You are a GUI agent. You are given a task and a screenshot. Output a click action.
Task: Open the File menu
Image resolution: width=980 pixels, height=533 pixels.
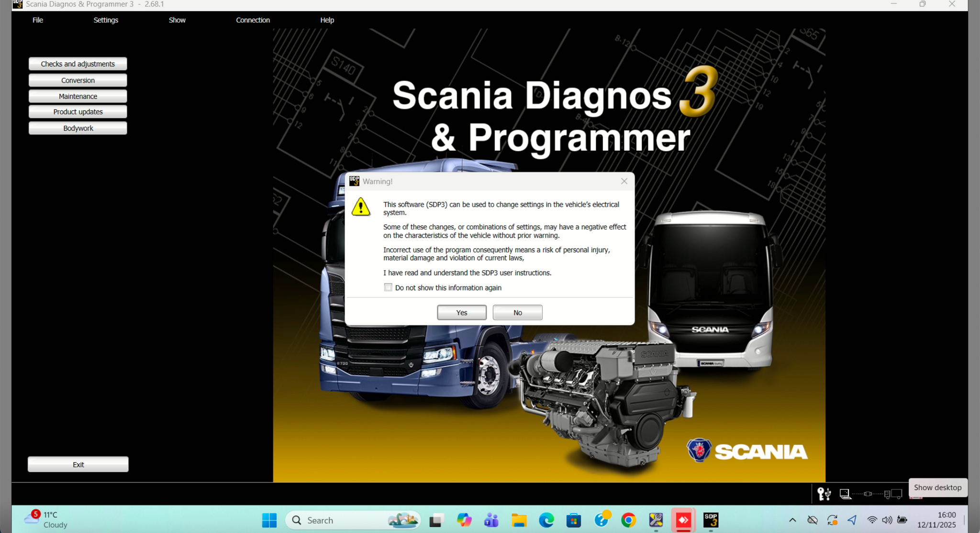pyautogui.click(x=38, y=20)
